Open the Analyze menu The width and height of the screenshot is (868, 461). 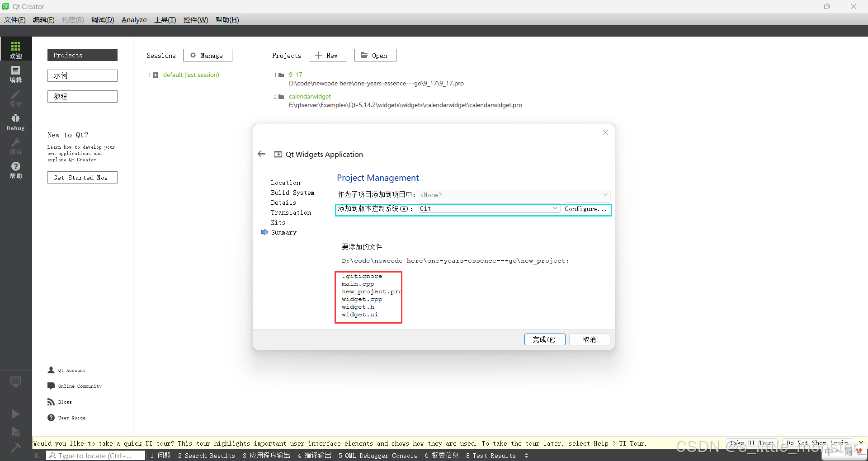coord(134,20)
